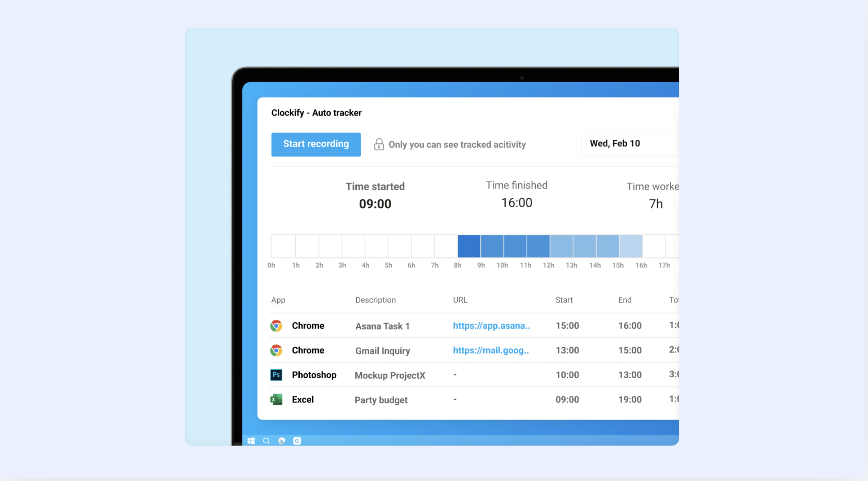
Task: Open the https://mail.goog.. link
Action: click(491, 351)
